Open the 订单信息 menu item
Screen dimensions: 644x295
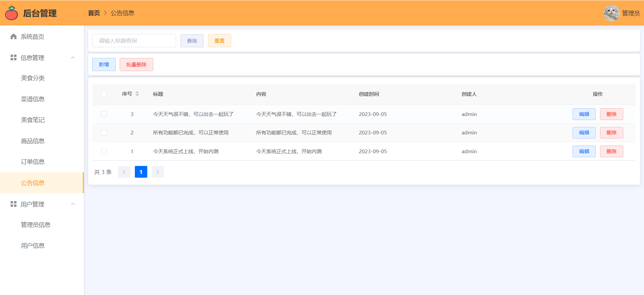click(42, 162)
